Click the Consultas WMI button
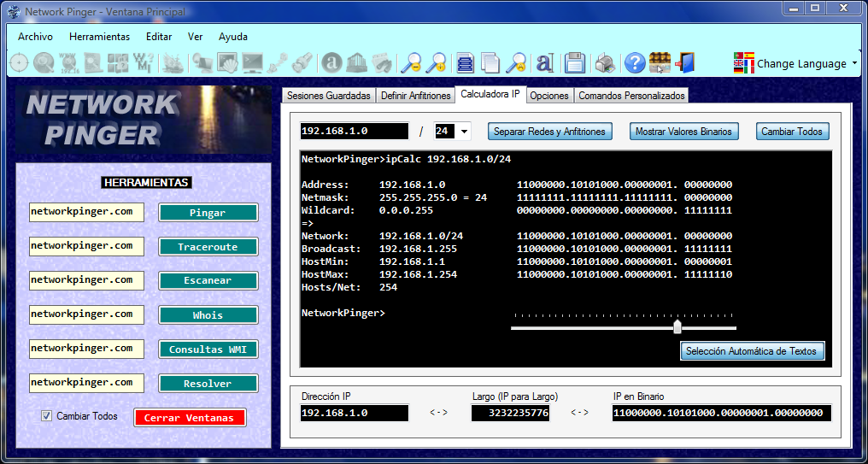 tap(208, 349)
